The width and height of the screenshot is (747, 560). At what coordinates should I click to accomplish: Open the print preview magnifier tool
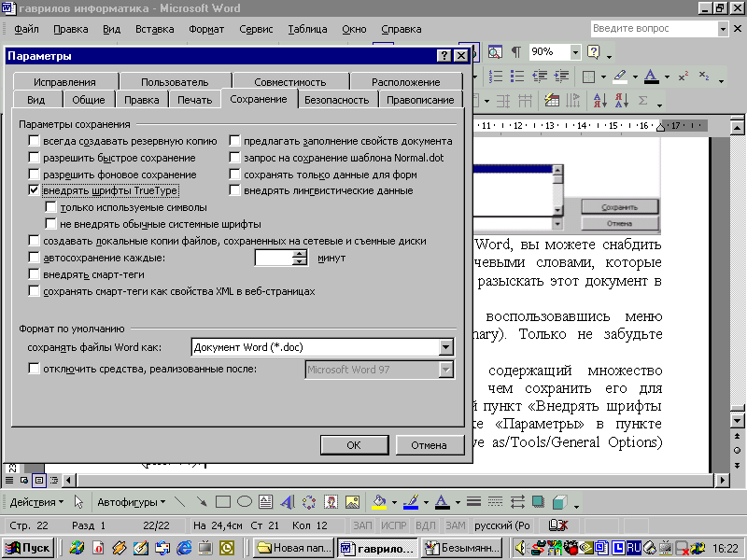495,52
